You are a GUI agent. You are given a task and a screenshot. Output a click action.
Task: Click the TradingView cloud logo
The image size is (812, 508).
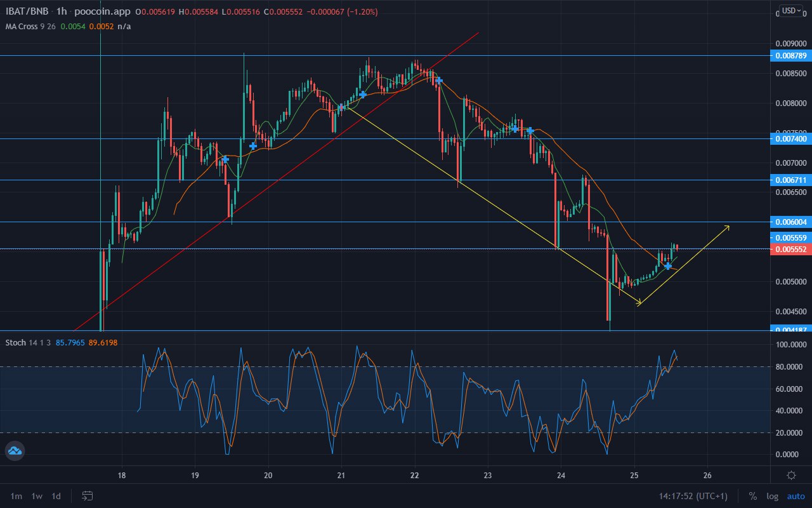pyautogui.click(x=15, y=452)
